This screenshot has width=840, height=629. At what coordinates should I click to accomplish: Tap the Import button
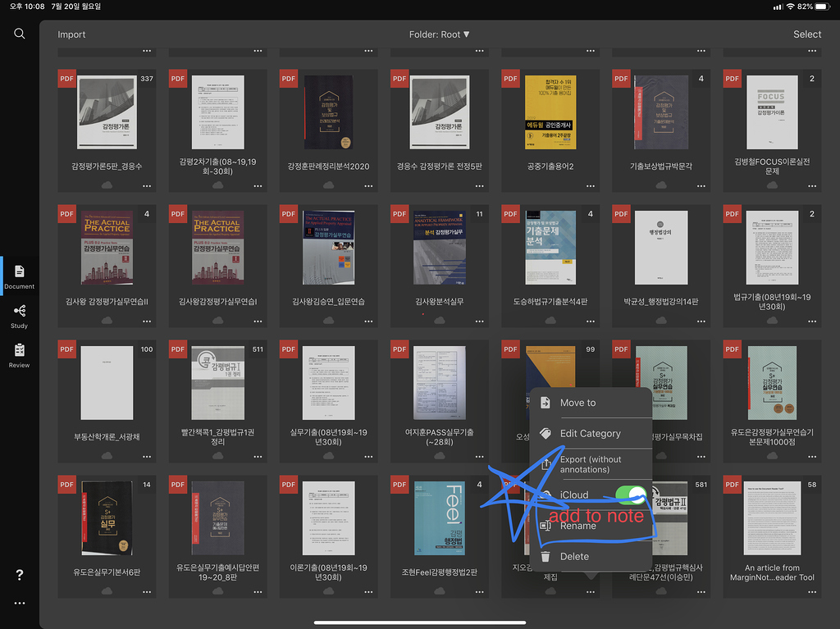coord(71,34)
